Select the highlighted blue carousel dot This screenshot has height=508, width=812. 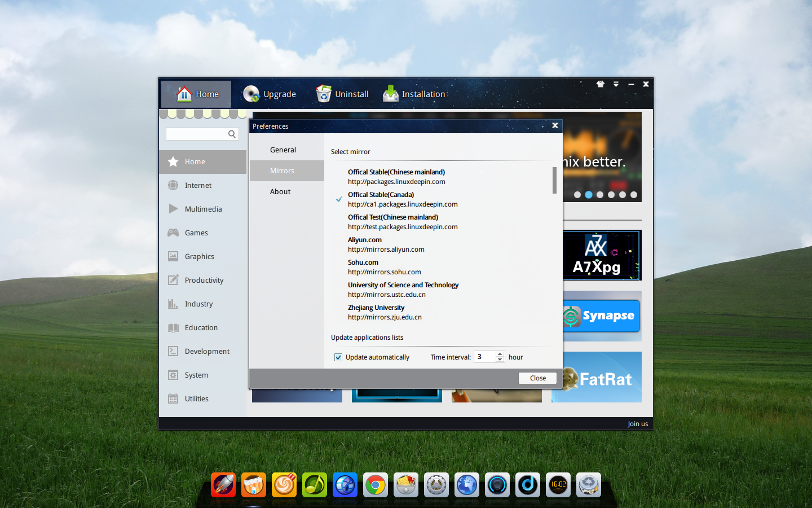(589, 195)
